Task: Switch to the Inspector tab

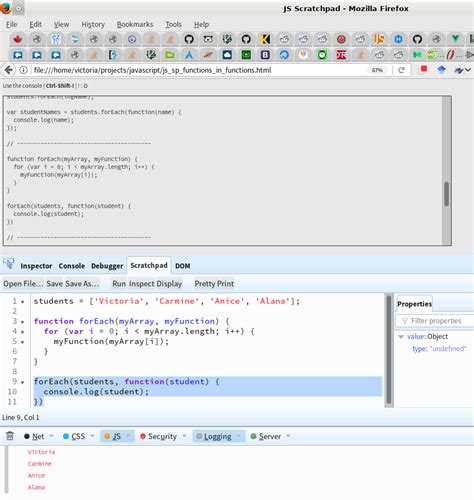Action: click(36, 266)
